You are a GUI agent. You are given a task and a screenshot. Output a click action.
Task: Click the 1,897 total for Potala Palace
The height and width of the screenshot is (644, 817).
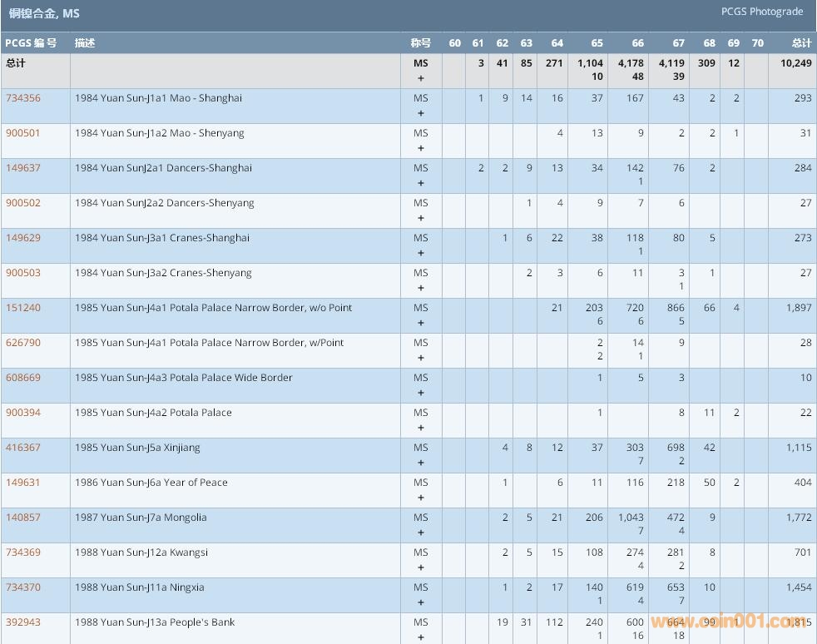798,308
